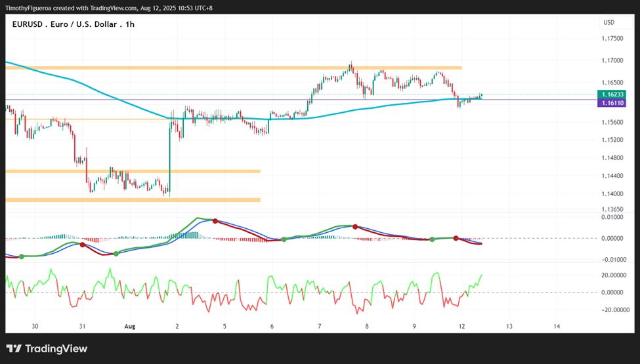
Task: Click the TimothyFigueroa created with TradingView.com header
Action: [108, 8]
